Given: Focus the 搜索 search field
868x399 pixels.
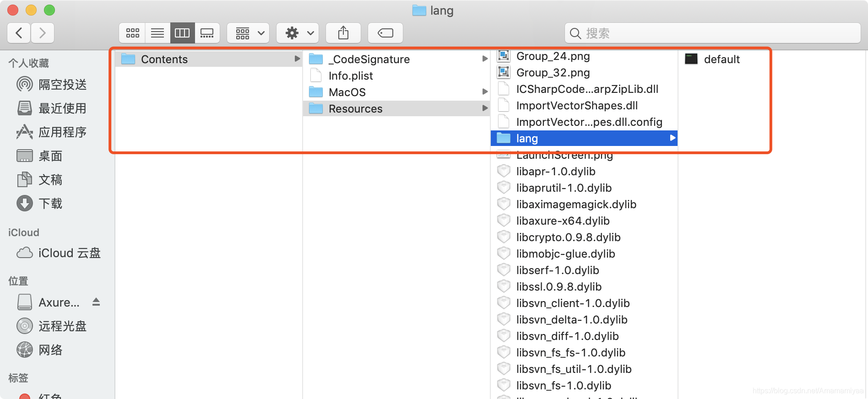Looking at the screenshot, I should point(712,33).
